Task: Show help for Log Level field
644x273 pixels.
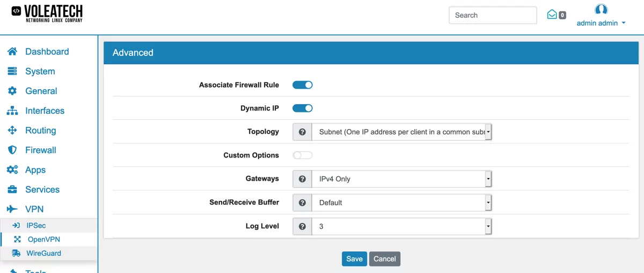Action: pos(302,226)
